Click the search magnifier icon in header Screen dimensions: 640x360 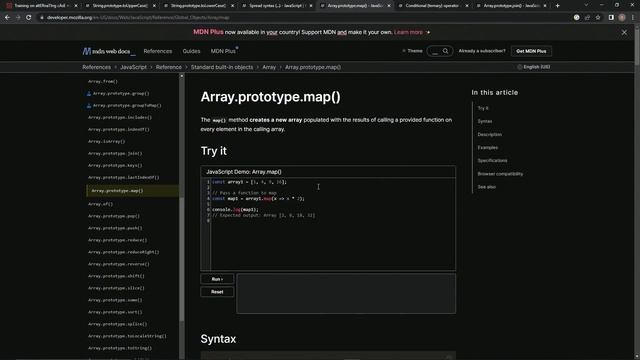[x=445, y=51]
